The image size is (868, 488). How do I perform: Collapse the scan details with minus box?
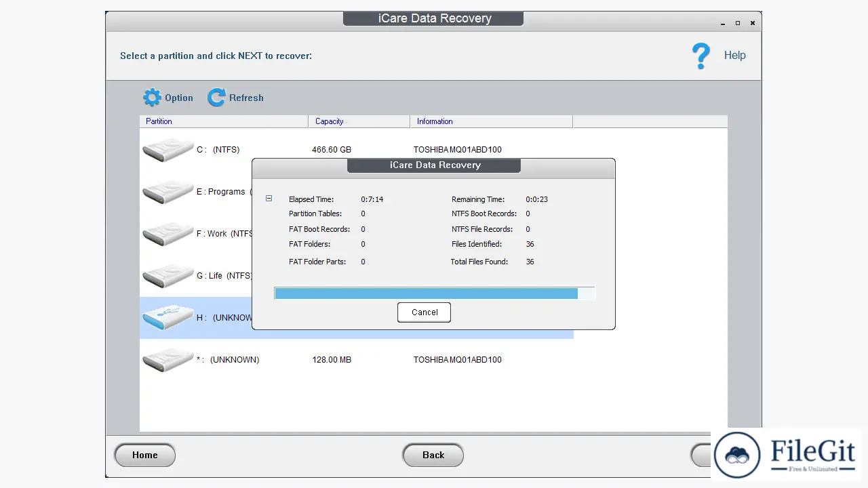269,199
